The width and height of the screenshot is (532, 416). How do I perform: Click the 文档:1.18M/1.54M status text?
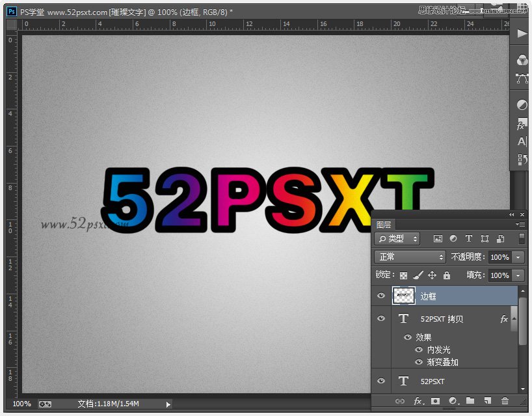click(x=108, y=404)
